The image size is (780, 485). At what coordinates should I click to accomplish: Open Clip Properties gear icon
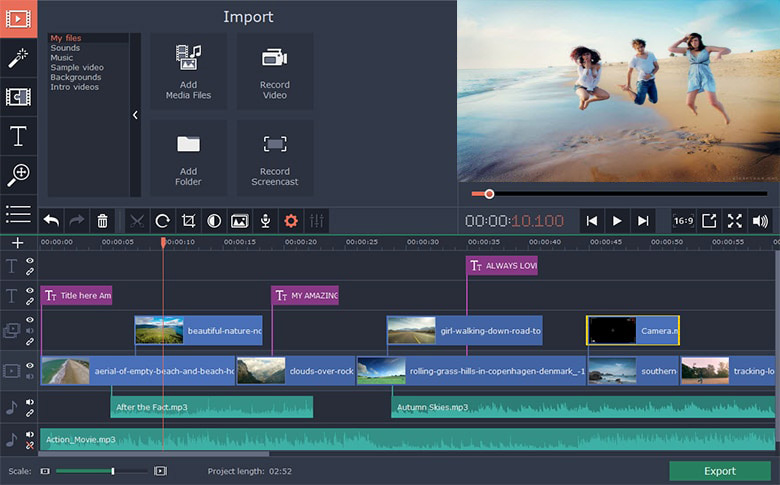(x=291, y=221)
